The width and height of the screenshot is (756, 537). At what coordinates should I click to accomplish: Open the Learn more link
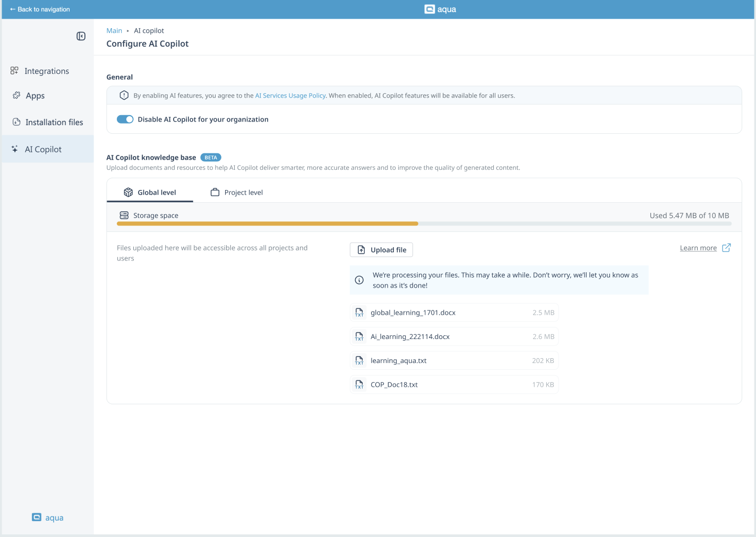(698, 248)
